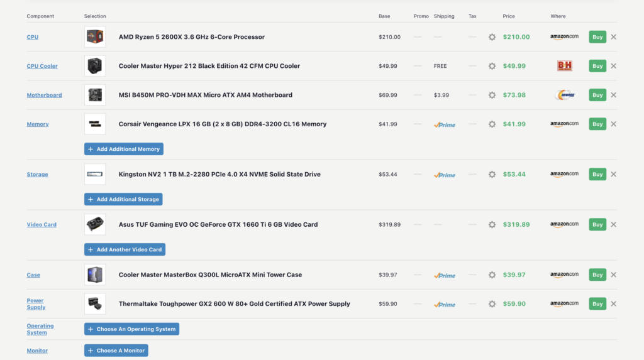Viewport: 644px width, 360px height.
Task: Remove the Corsair Vengeance LPX memory
Action: (614, 124)
